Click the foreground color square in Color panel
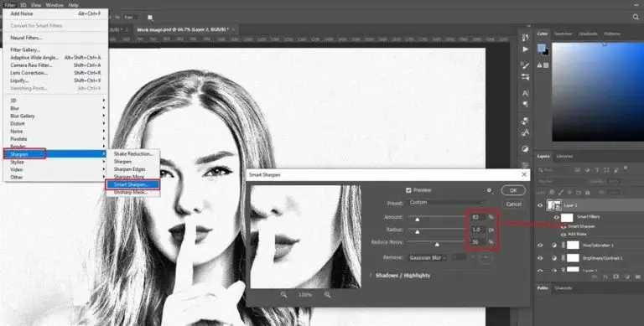The height and width of the screenshot is (326, 644). point(542,48)
